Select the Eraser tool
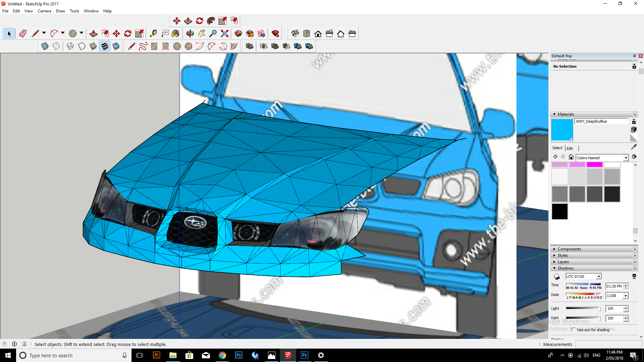 23,34
